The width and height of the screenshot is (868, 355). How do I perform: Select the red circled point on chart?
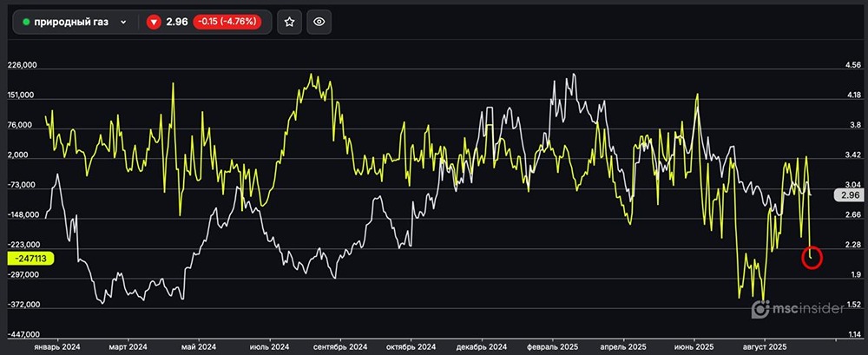pyautogui.click(x=812, y=256)
